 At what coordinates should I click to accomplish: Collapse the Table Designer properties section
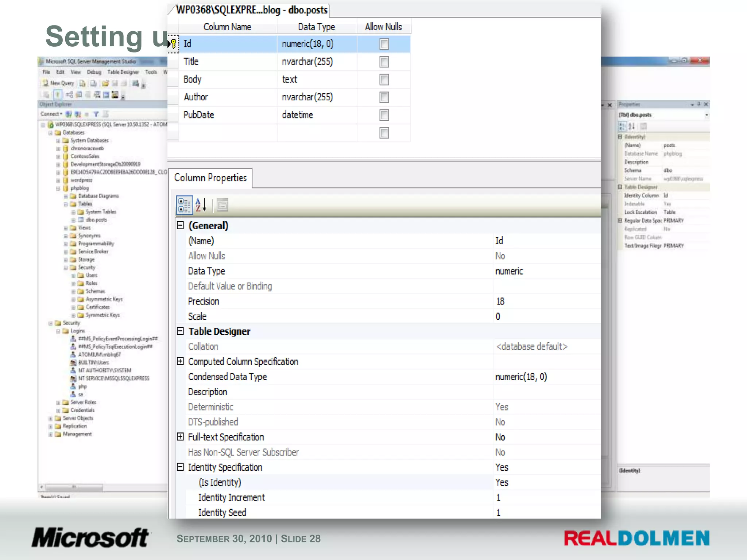[x=180, y=331]
